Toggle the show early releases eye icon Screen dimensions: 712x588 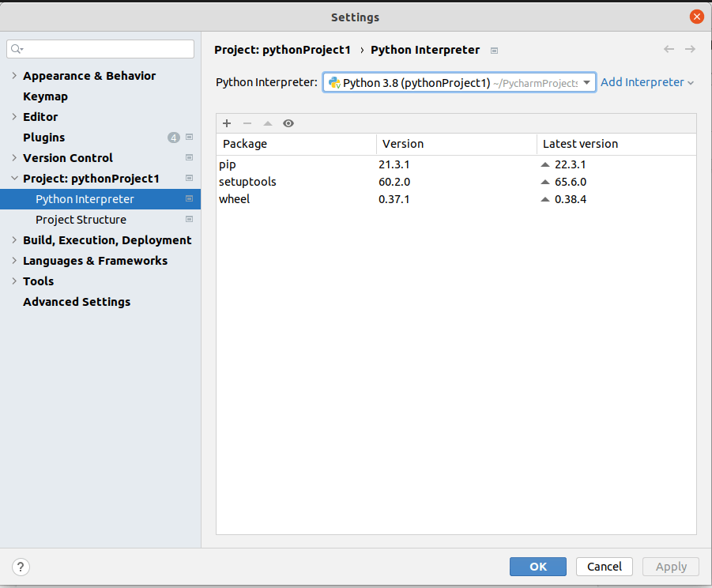[288, 123]
